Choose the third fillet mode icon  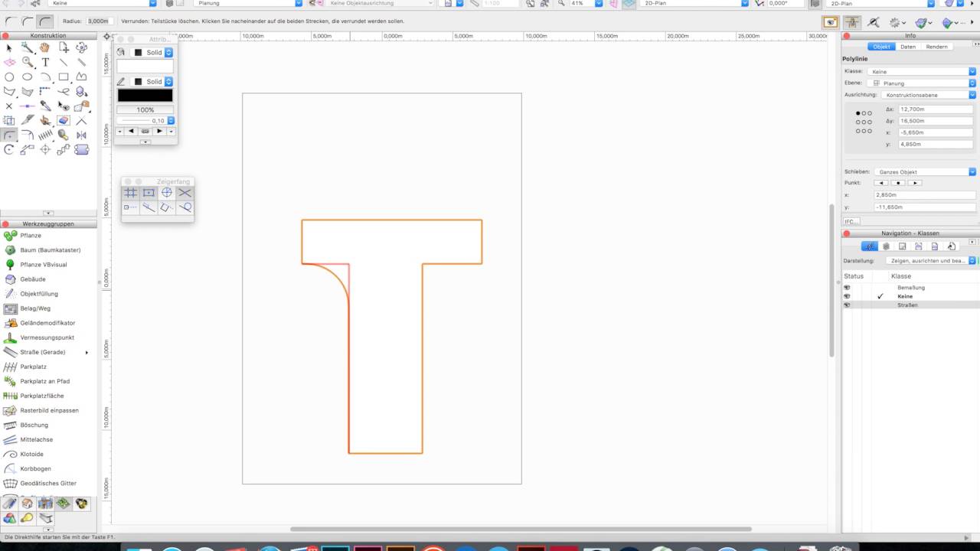(46, 21)
